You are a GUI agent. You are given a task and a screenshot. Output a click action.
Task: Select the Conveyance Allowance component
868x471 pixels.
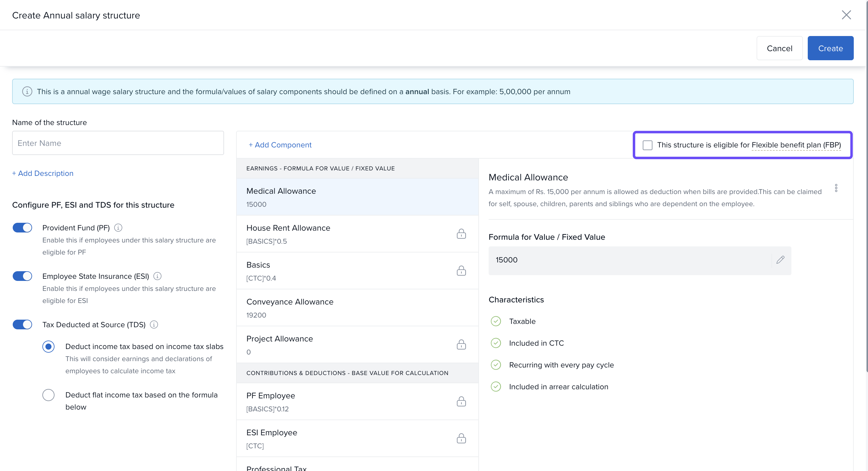pos(357,308)
